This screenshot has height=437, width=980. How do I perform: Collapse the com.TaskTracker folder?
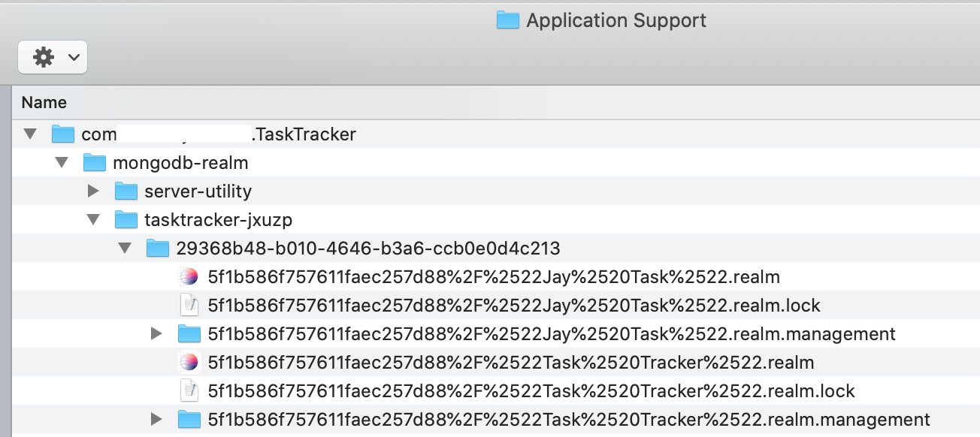point(30,134)
